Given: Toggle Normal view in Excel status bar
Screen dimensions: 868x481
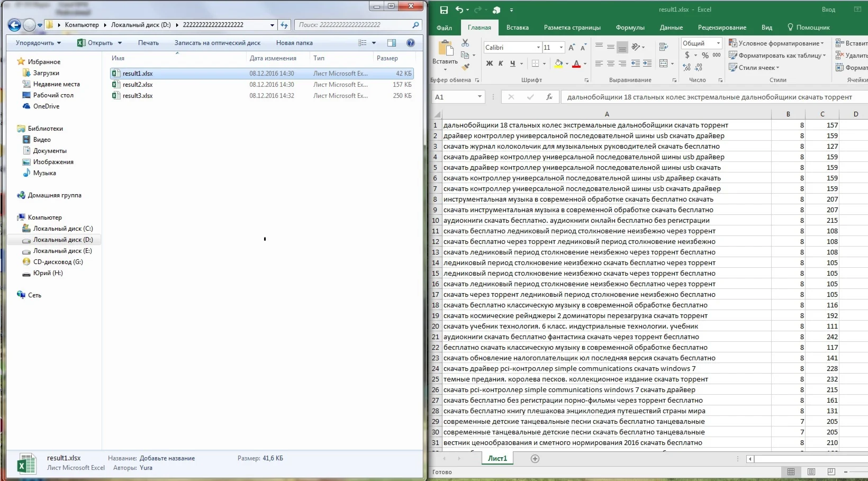Looking at the screenshot, I should click(x=791, y=471).
